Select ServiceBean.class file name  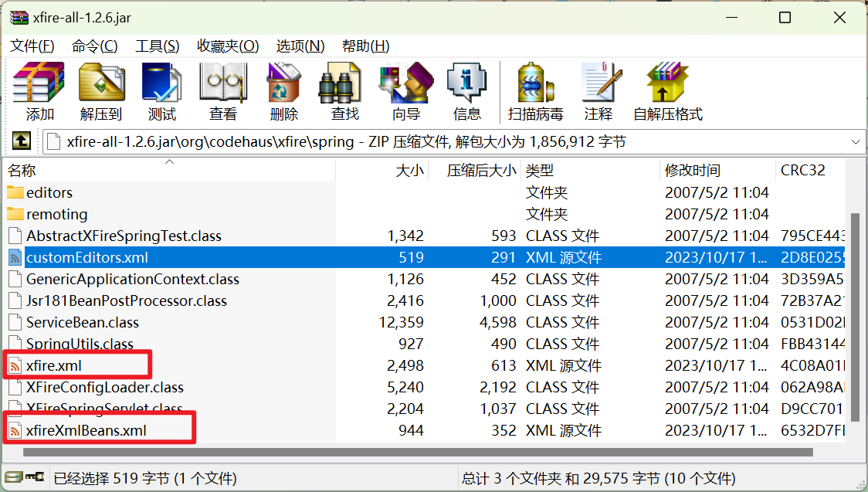coord(83,322)
